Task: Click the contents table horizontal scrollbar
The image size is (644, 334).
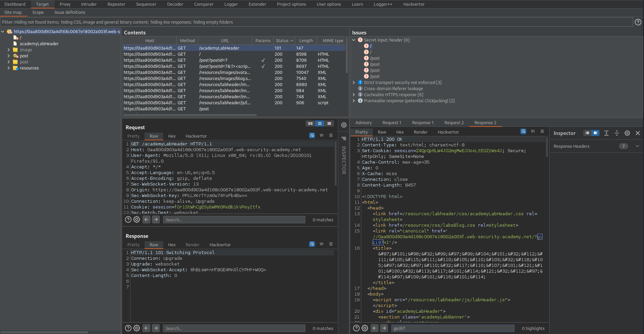Action: [190, 115]
